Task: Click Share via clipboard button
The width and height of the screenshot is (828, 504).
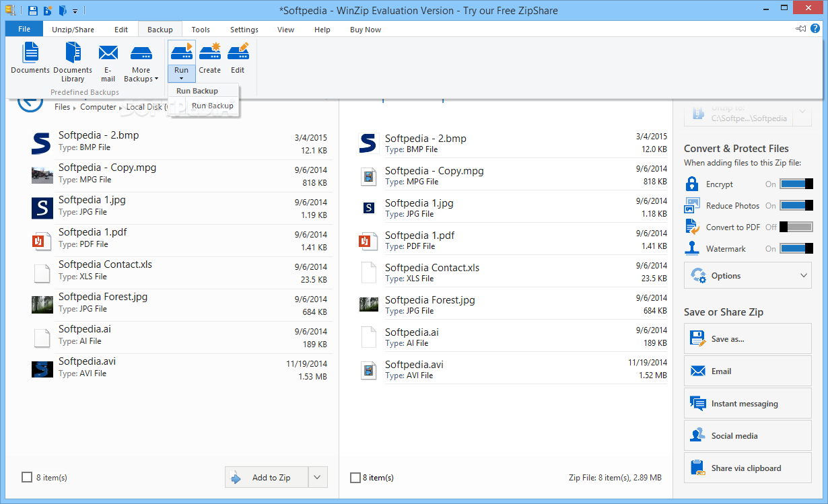Action: coord(748,468)
